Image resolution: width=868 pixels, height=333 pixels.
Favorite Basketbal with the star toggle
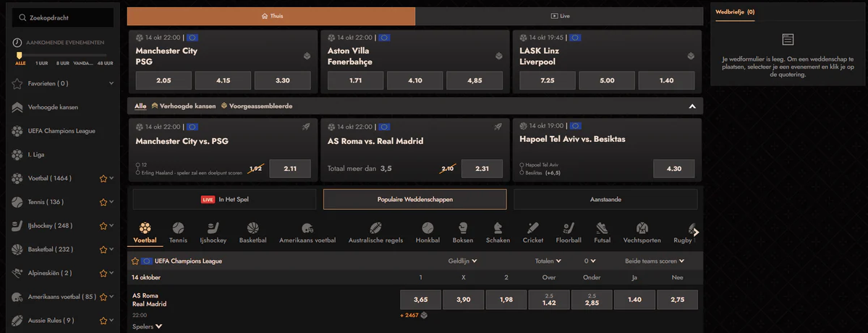103,249
